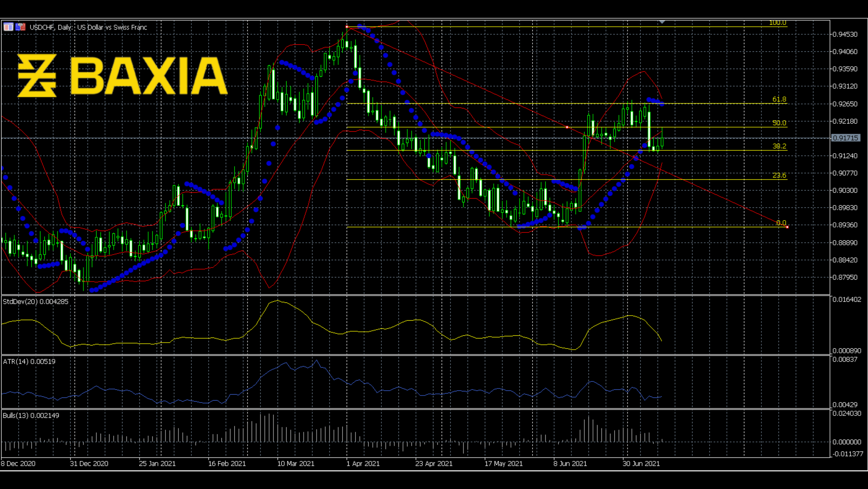This screenshot has height=489, width=868.
Task: Click the Fibonacci 50.0 level label
Action: (779, 123)
